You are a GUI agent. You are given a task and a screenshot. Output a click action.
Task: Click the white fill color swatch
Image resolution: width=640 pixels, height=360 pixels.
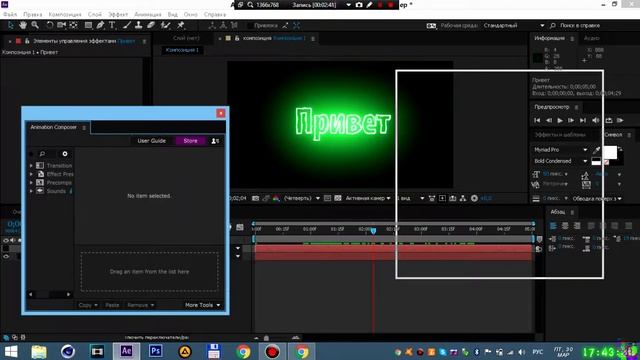610,152
